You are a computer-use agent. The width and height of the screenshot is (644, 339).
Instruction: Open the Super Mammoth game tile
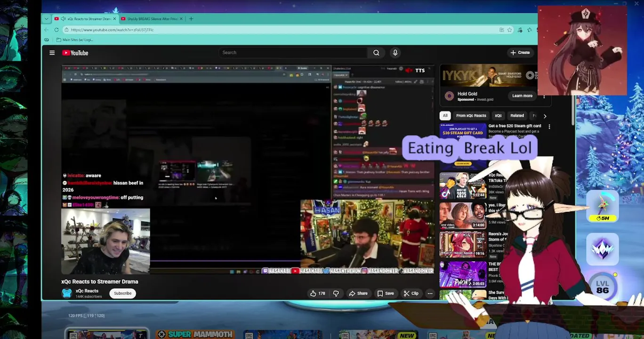point(195,334)
